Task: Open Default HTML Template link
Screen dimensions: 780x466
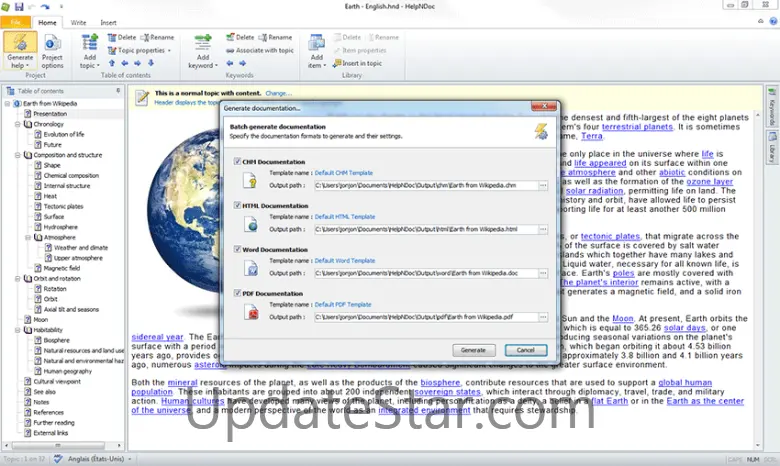Action: tap(345, 216)
